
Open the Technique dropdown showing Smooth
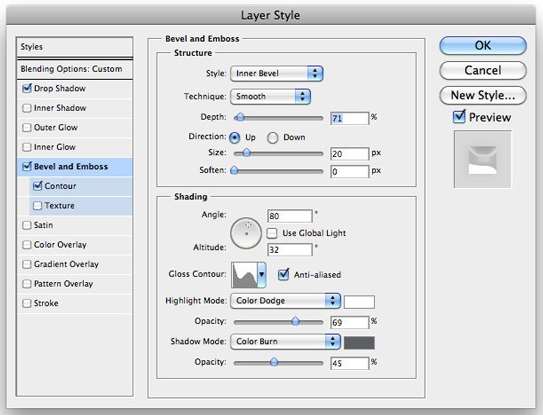(270, 97)
